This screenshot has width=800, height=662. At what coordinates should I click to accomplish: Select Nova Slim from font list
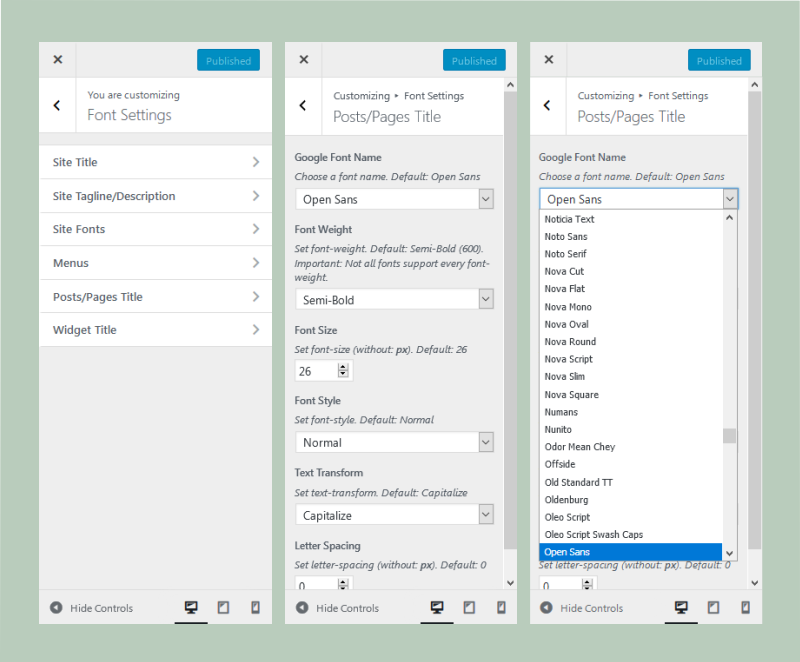pos(631,376)
